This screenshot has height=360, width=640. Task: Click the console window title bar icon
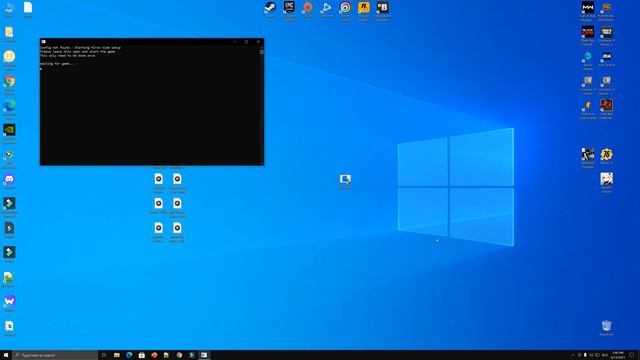point(44,42)
